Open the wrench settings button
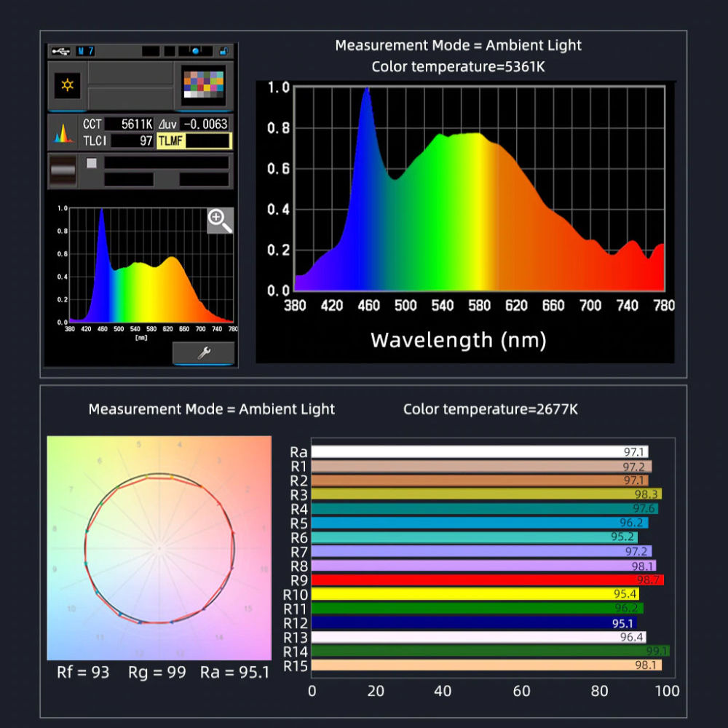The height and width of the screenshot is (728, 728). [204, 353]
